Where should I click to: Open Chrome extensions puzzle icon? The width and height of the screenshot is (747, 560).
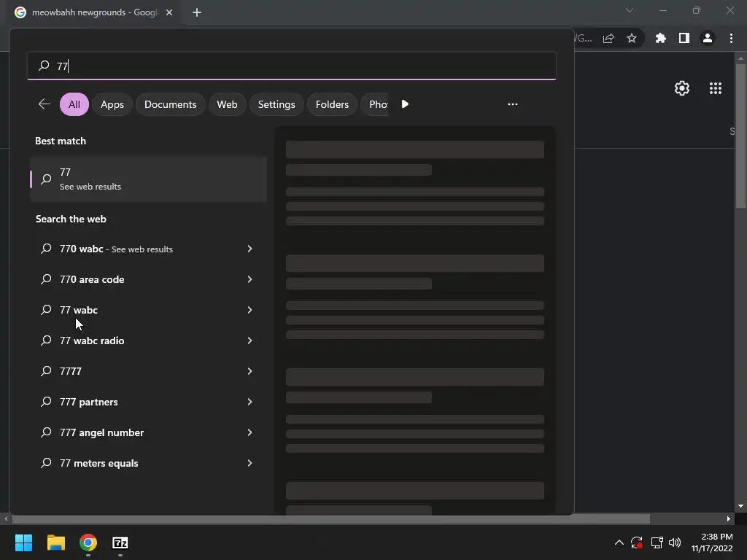tap(660, 38)
